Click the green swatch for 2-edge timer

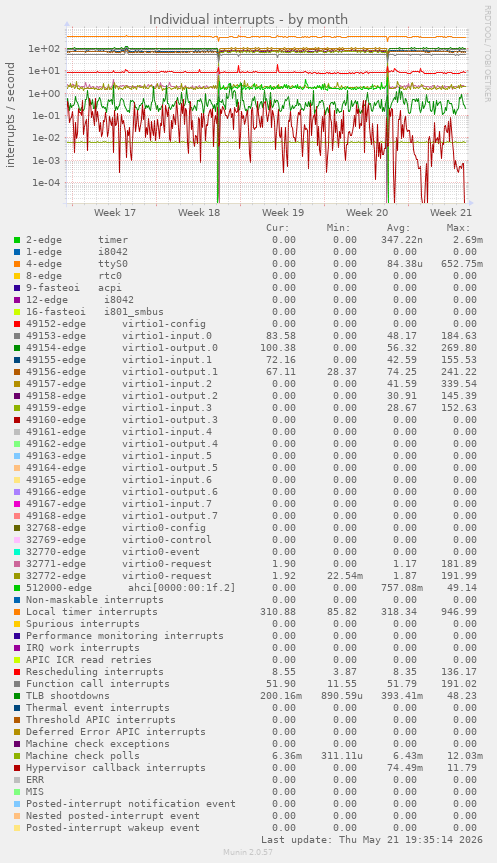(x=17, y=240)
